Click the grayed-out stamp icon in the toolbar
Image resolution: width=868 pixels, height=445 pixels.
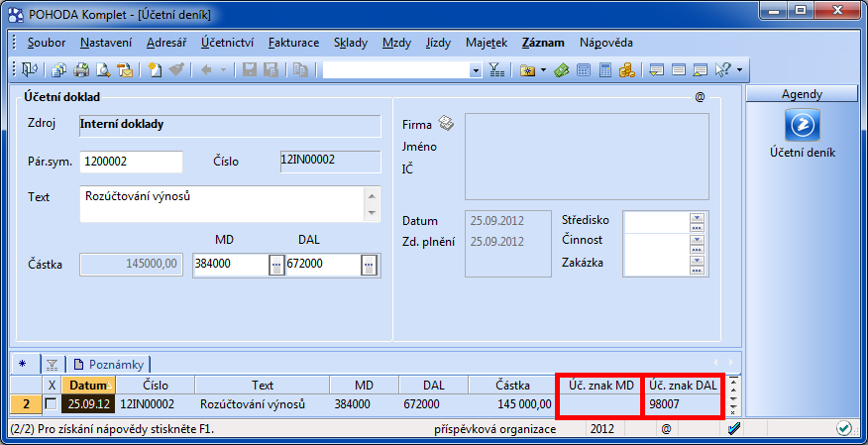coord(176,70)
